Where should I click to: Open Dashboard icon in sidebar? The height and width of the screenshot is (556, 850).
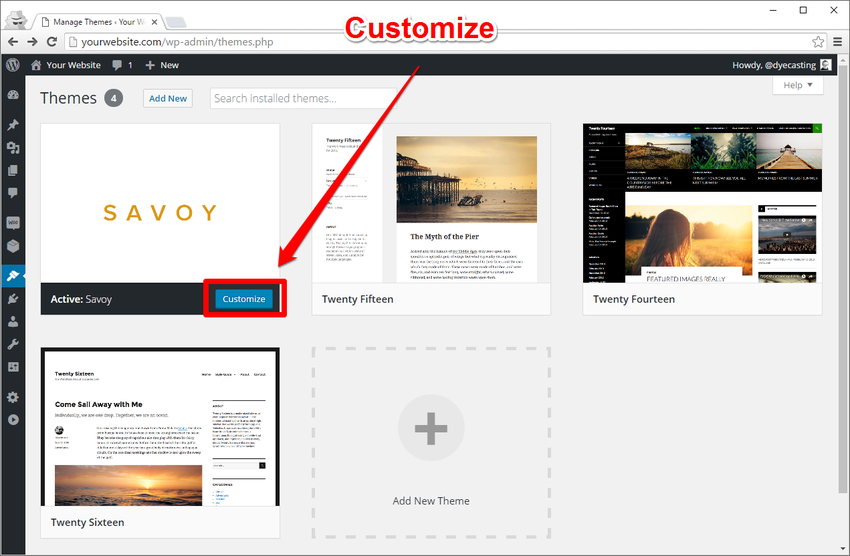(x=13, y=95)
